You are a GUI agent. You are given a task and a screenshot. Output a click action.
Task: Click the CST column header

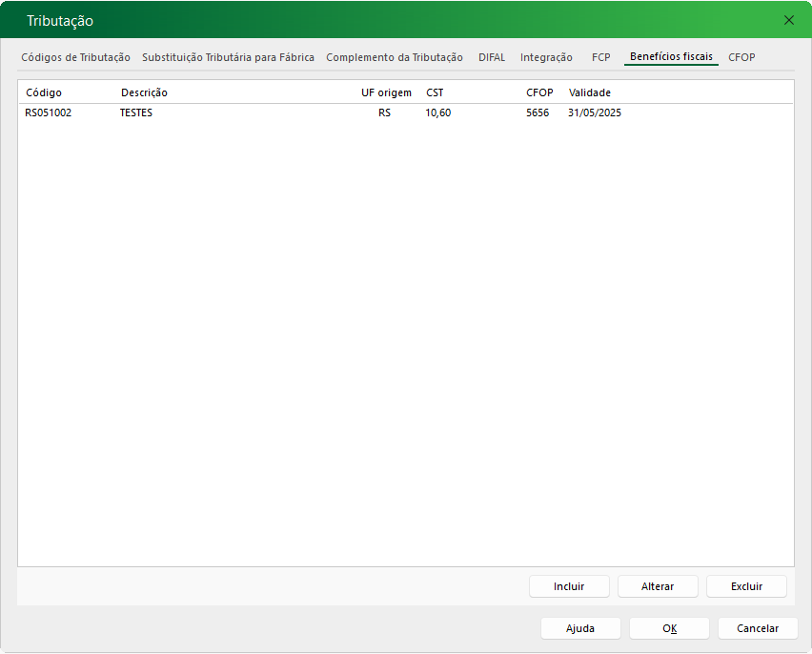coord(435,92)
